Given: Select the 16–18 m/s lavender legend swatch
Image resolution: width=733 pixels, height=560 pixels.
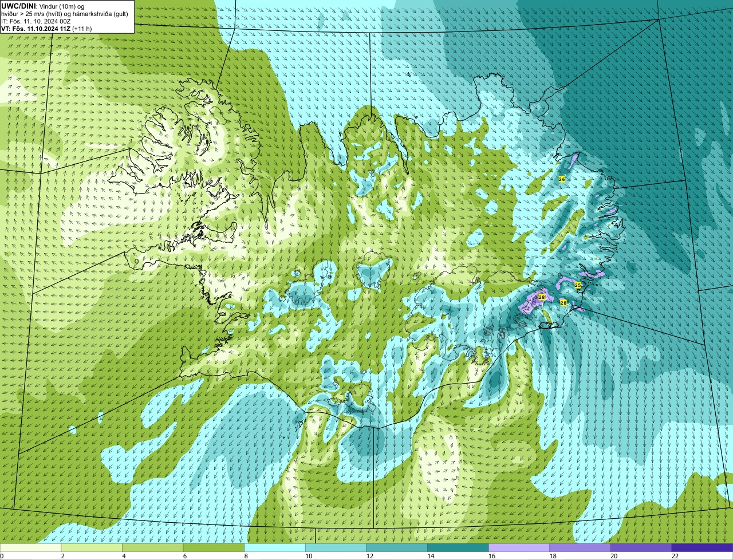Looking at the screenshot, I should tap(519, 547).
